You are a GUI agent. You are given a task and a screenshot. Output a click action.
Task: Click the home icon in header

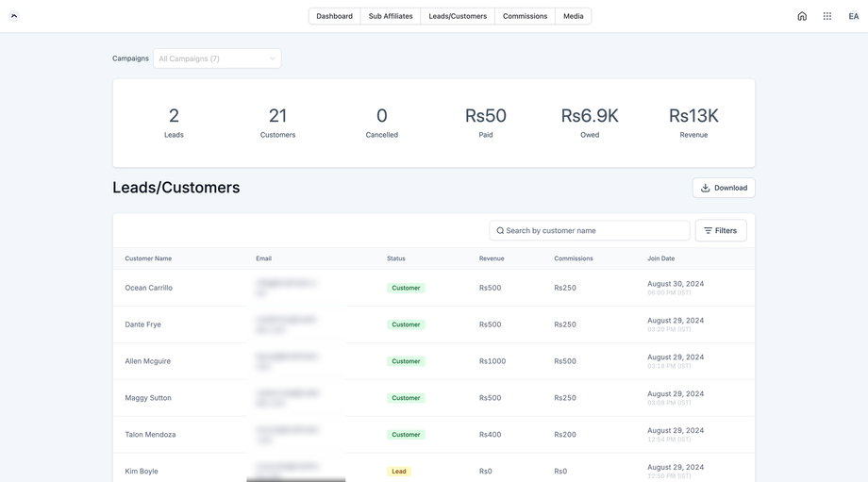coord(802,16)
